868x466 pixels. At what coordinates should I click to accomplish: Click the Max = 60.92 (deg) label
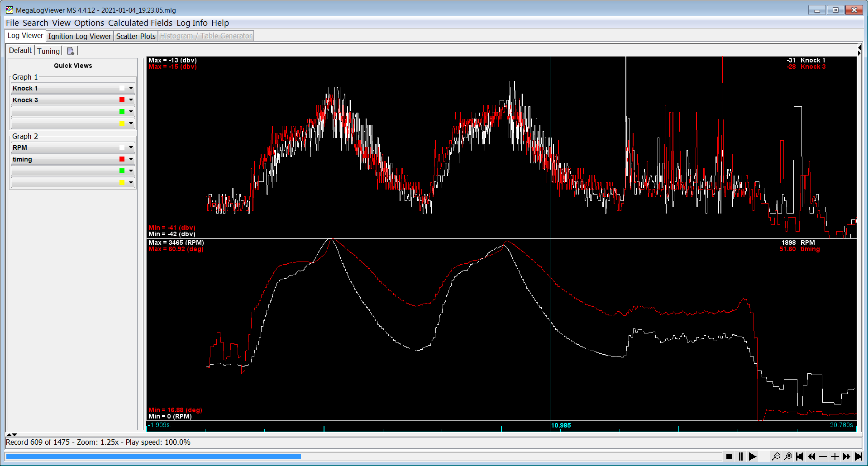[176, 249]
